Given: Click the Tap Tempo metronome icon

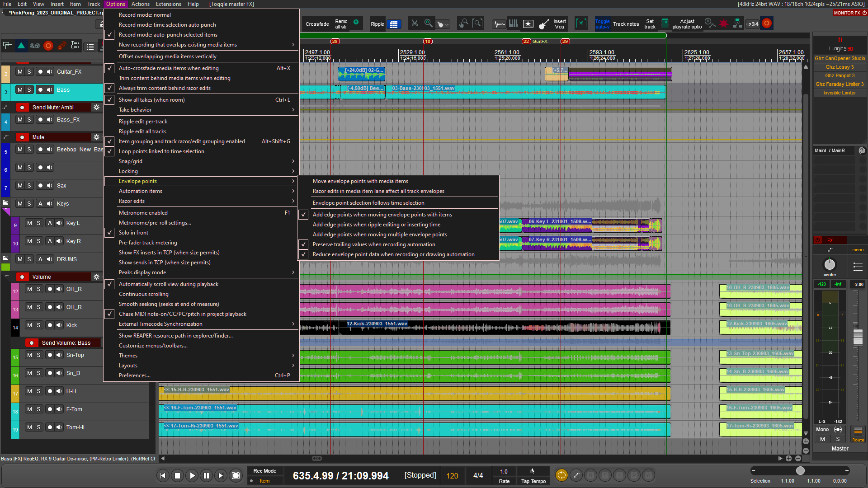Looking at the screenshot, I should tap(532, 471).
